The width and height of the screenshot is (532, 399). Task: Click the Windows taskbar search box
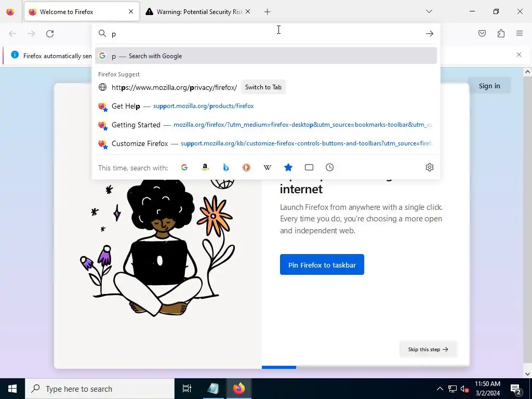[100, 389]
